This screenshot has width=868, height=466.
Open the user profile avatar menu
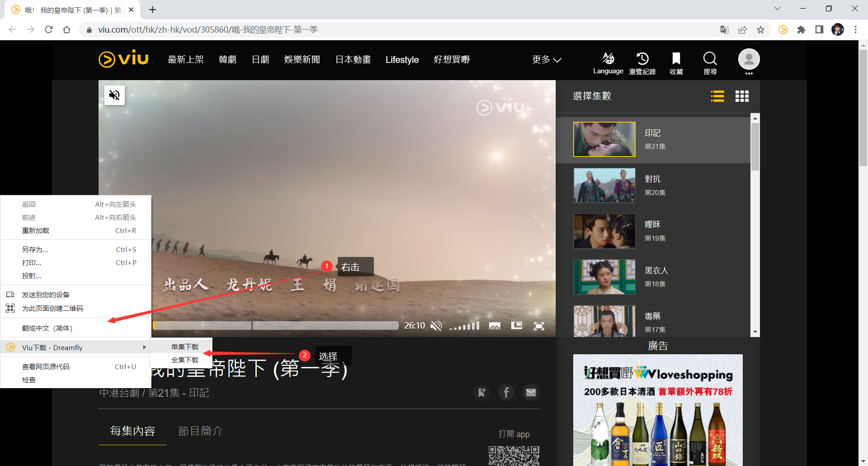coord(749,59)
